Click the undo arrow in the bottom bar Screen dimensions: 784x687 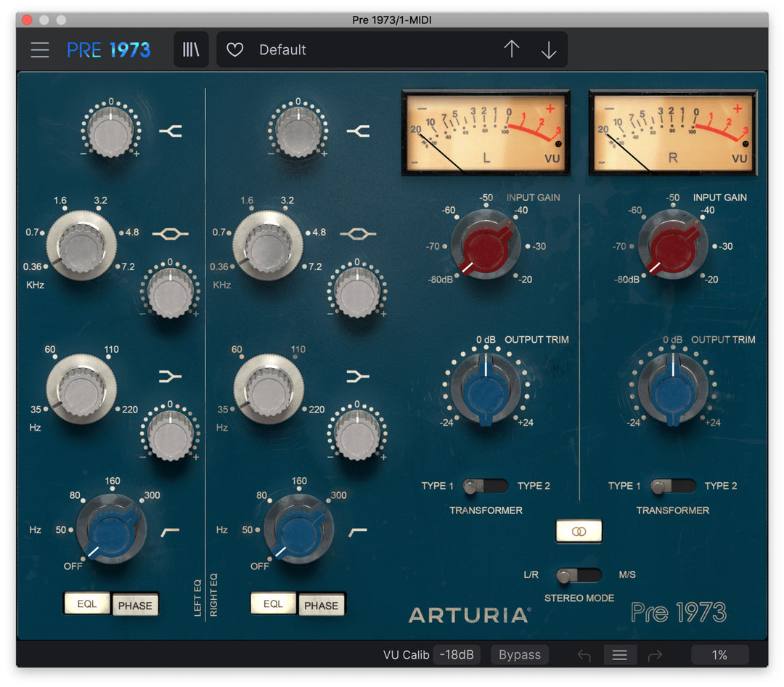(584, 655)
